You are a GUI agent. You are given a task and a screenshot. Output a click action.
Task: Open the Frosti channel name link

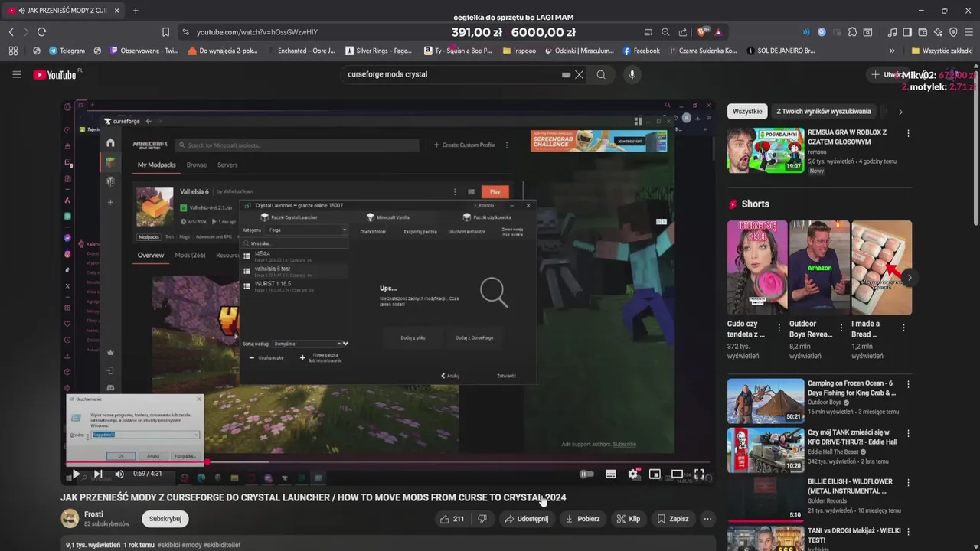point(93,514)
